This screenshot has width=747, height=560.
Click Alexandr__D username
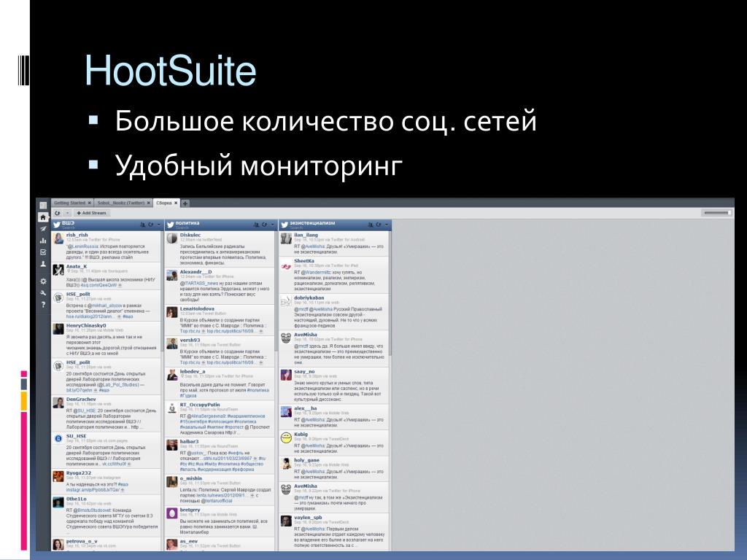tap(196, 272)
